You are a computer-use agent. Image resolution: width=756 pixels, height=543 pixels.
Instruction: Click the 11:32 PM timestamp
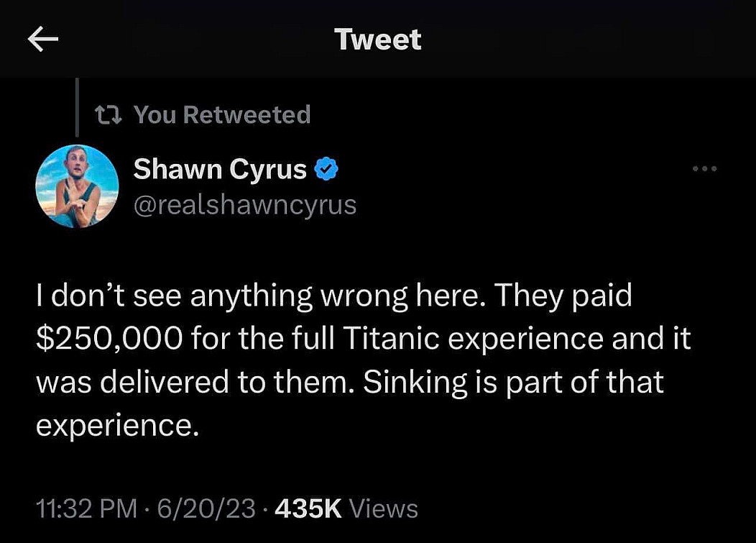coord(86,508)
